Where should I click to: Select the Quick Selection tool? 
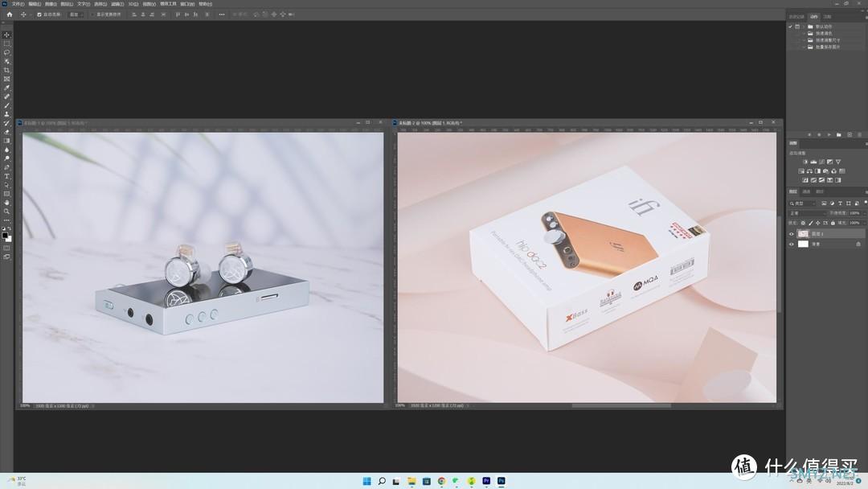6,61
